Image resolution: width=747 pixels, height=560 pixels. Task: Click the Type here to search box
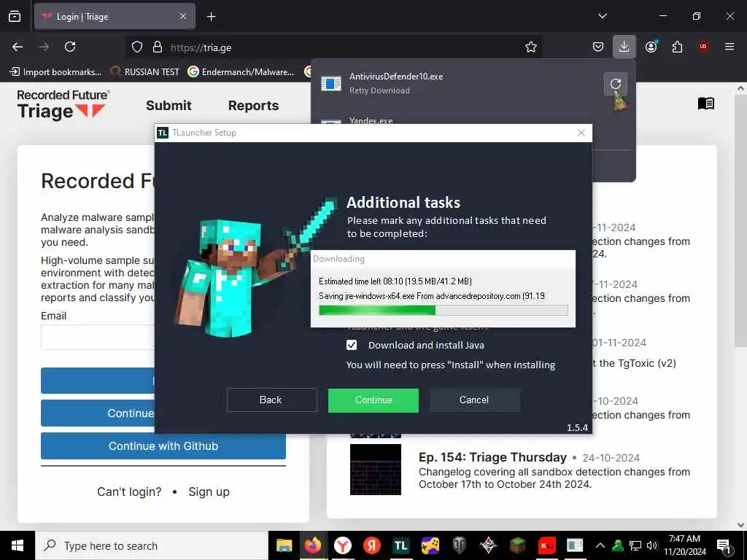coord(152,545)
